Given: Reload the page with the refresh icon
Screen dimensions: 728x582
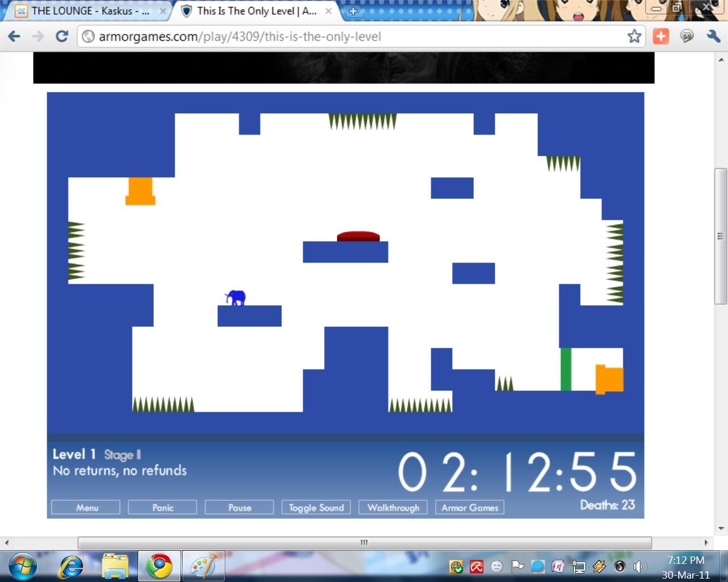Looking at the screenshot, I should pos(61,36).
